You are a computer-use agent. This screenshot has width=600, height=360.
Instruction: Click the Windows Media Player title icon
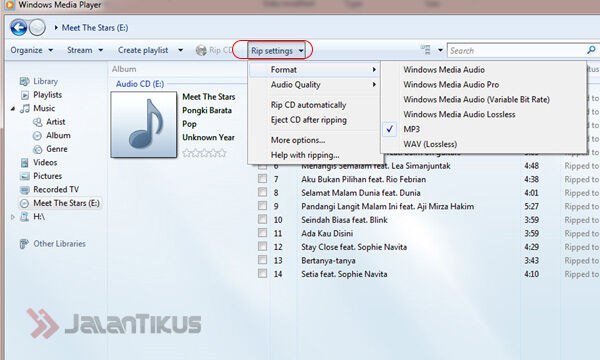click(x=10, y=5)
